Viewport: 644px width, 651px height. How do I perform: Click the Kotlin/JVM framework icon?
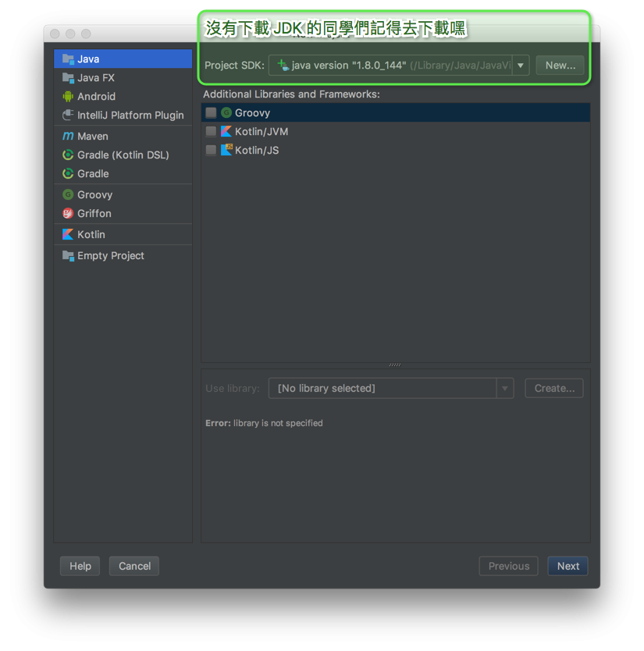pyautogui.click(x=226, y=131)
